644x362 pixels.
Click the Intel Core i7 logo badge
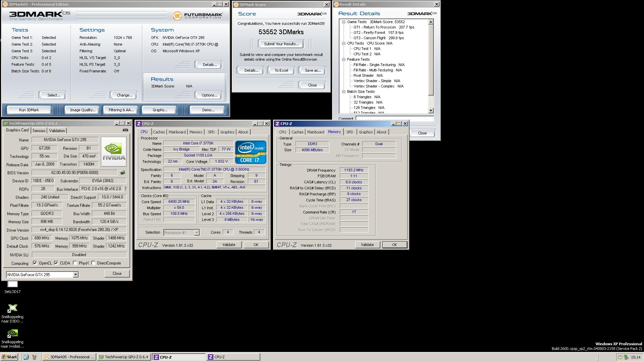(251, 152)
